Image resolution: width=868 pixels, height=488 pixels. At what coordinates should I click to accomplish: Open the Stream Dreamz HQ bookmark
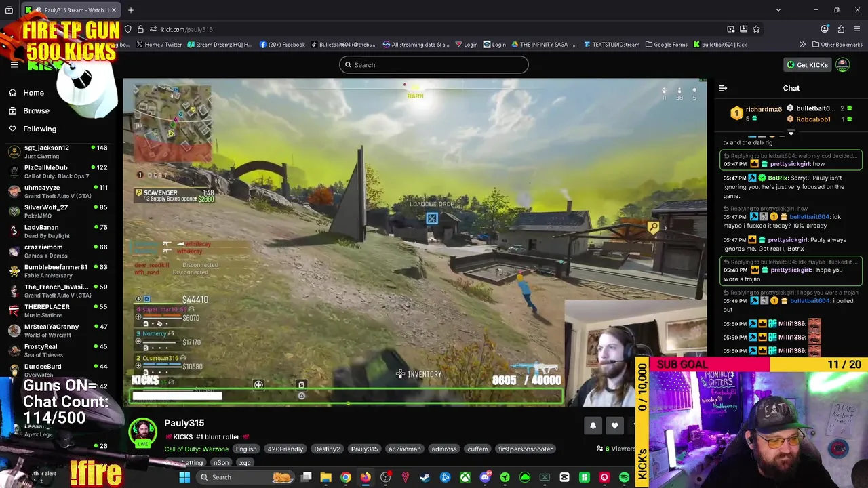click(219, 45)
